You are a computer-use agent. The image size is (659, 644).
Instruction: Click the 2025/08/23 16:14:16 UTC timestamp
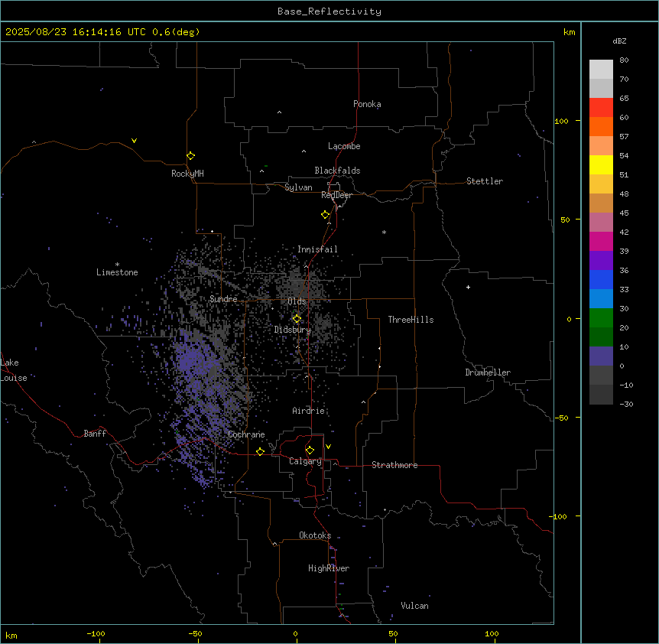pos(76,32)
